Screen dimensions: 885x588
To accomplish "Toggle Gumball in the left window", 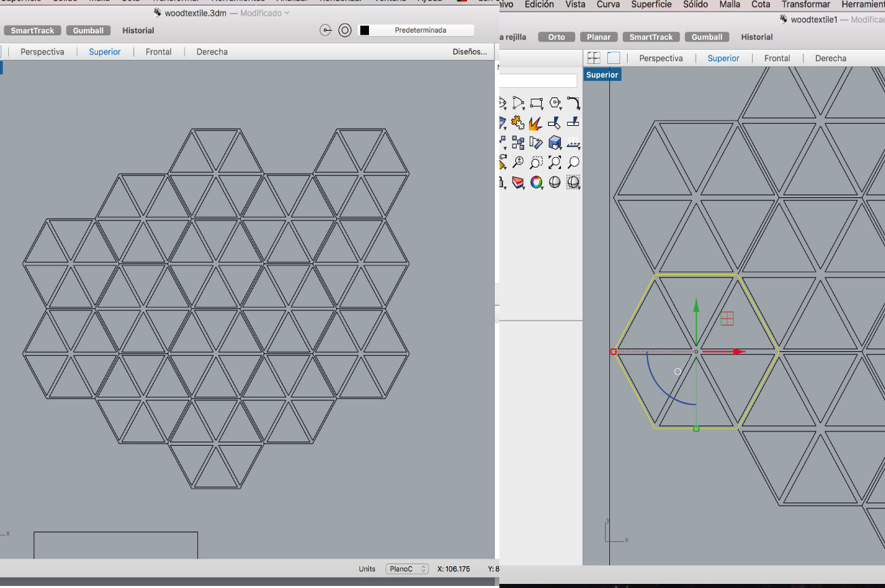I will (88, 31).
